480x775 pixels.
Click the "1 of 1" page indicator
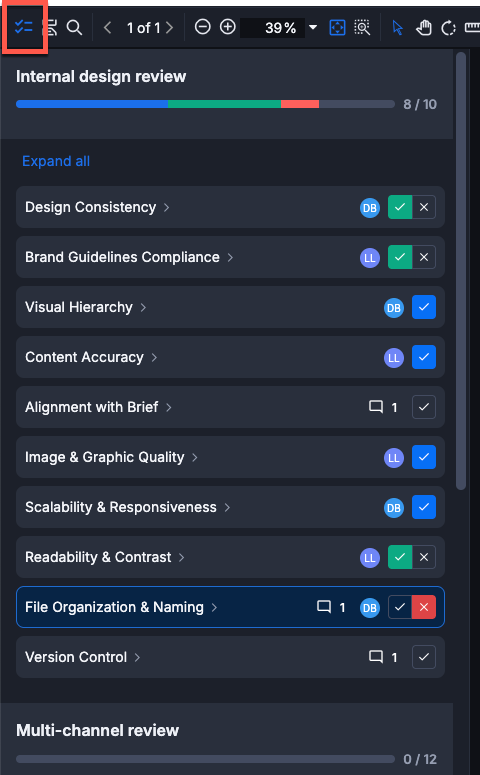(x=143, y=28)
